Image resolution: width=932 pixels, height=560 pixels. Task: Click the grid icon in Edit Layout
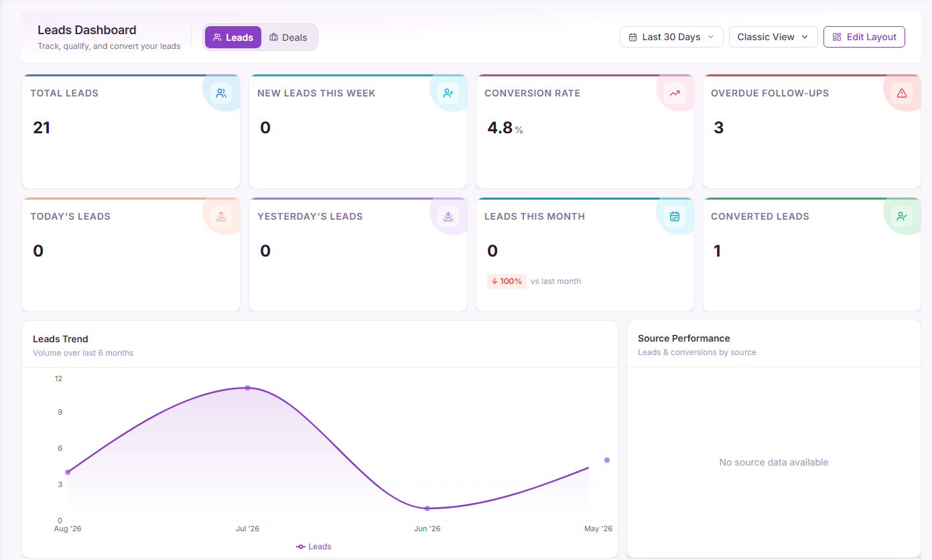837,37
